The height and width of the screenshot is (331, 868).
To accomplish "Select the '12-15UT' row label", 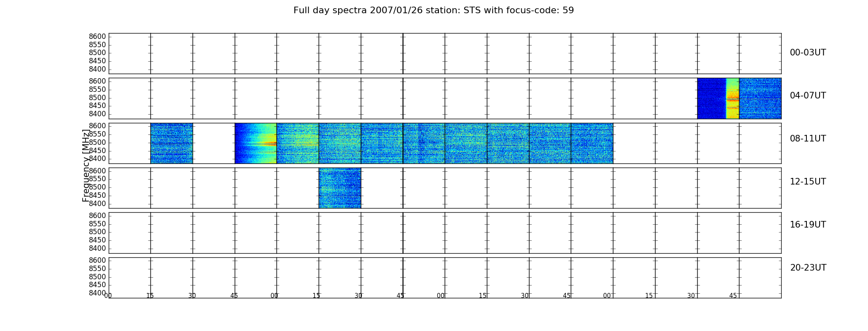I will click(x=808, y=182).
